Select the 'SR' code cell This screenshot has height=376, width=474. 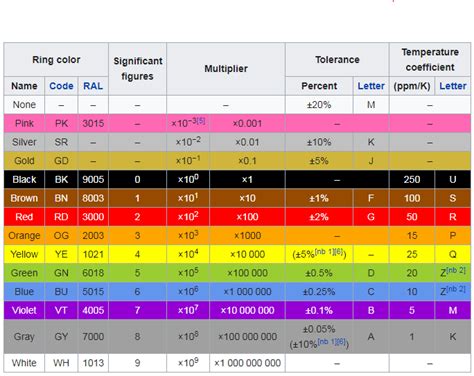click(61, 142)
